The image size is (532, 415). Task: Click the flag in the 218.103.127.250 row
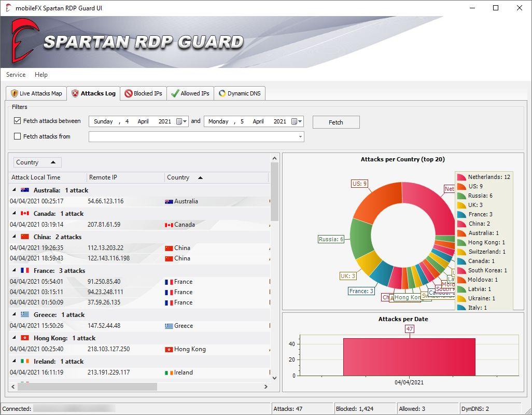pyautogui.click(x=169, y=350)
